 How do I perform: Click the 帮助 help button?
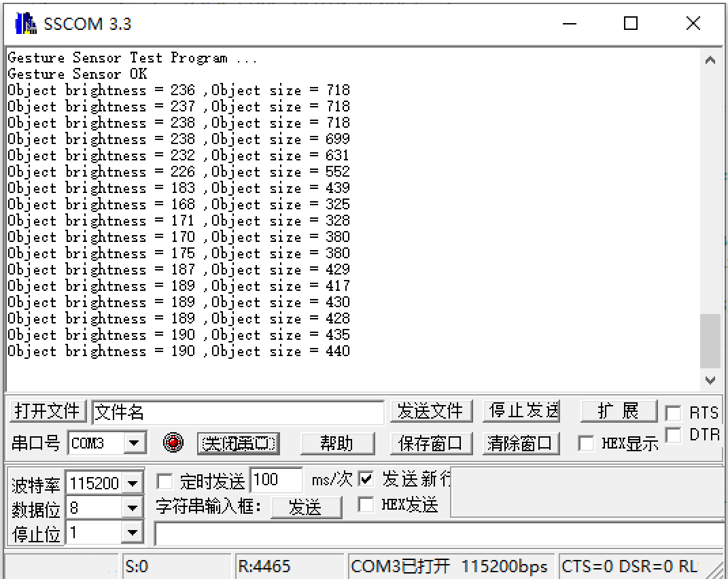338,443
